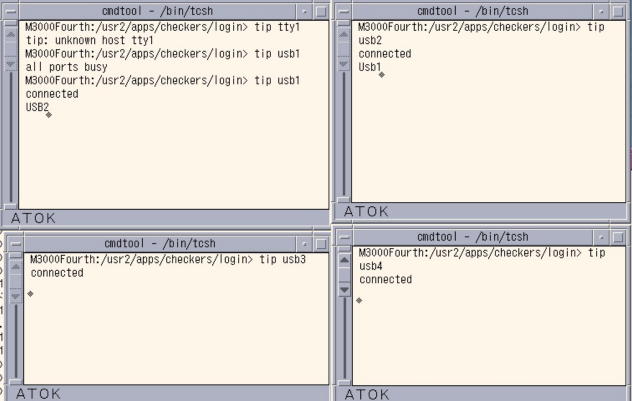Click the 'tip usb3' command prompt line

click(168, 260)
